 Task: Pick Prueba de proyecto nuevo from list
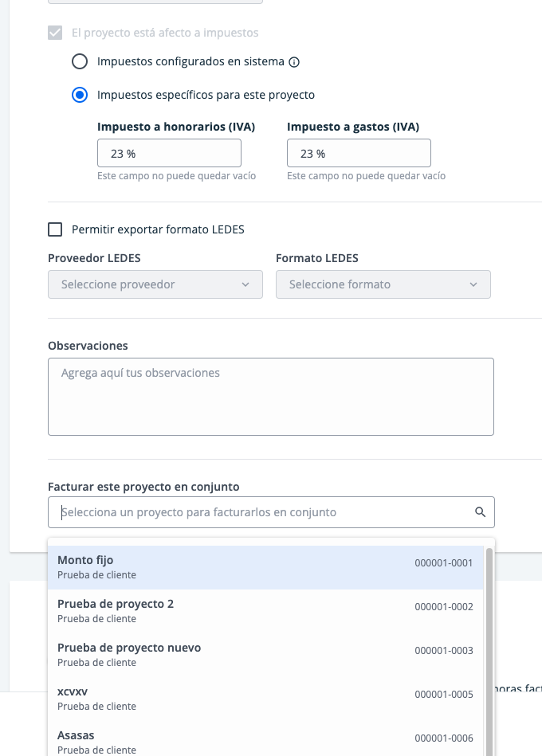tap(265, 656)
